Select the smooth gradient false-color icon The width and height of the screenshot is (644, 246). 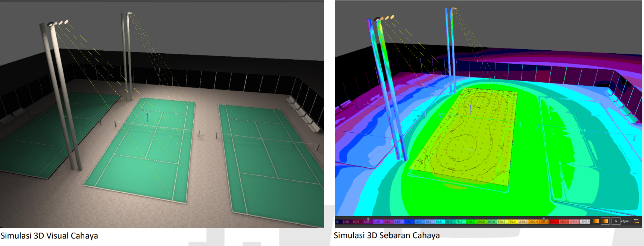pyautogui.click(x=596, y=221)
